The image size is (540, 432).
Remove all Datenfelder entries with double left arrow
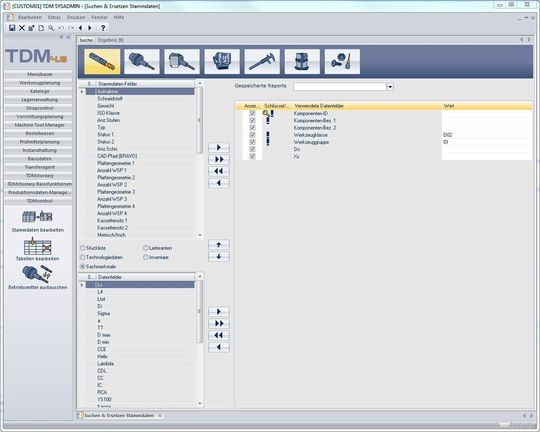pos(219,335)
